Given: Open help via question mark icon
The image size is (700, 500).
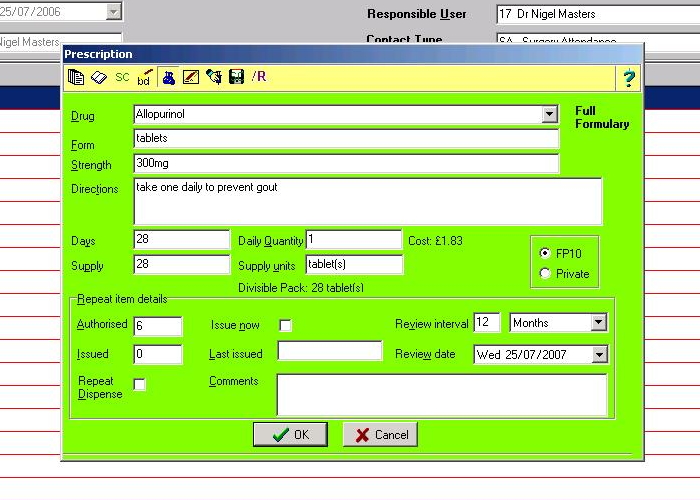Looking at the screenshot, I should click(629, 79).
